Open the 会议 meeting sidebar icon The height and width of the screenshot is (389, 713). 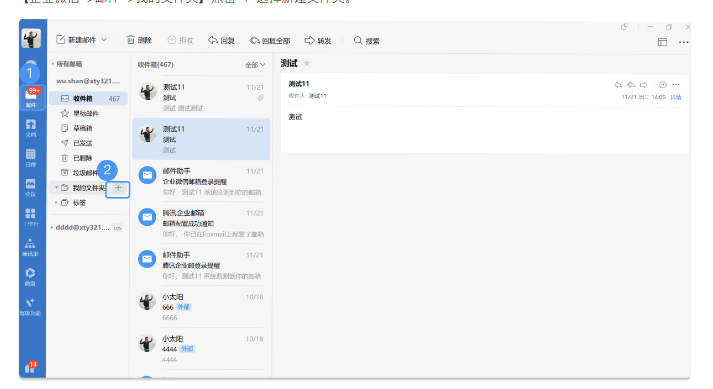click(31, 187)
